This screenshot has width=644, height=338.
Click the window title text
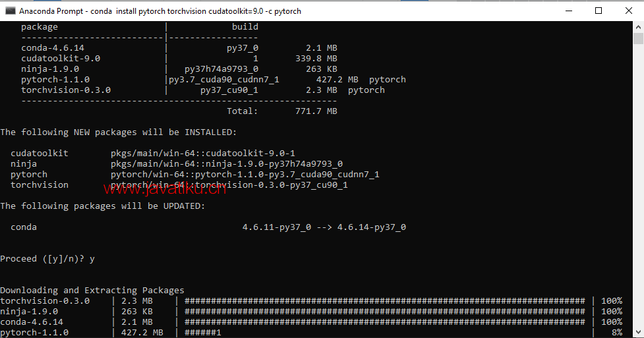pos(160,11)
